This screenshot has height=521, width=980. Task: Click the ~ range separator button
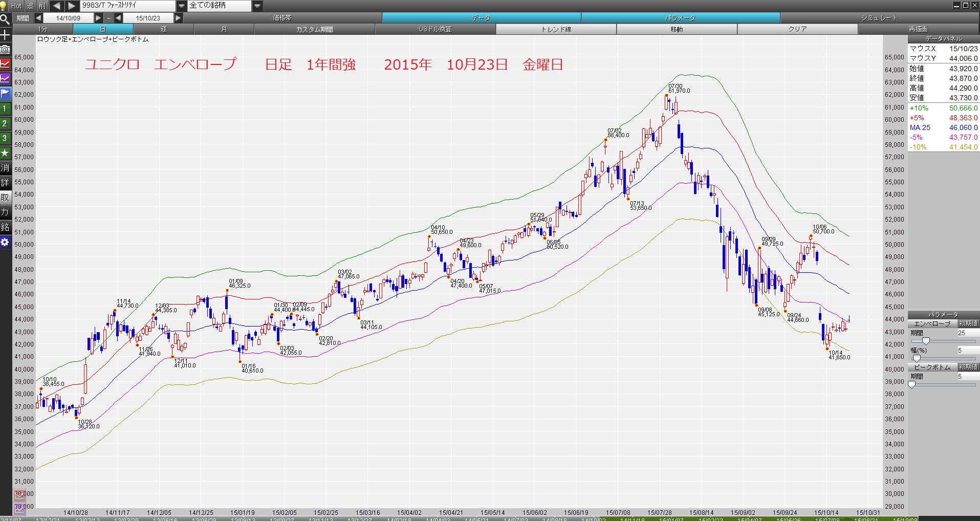108,18
